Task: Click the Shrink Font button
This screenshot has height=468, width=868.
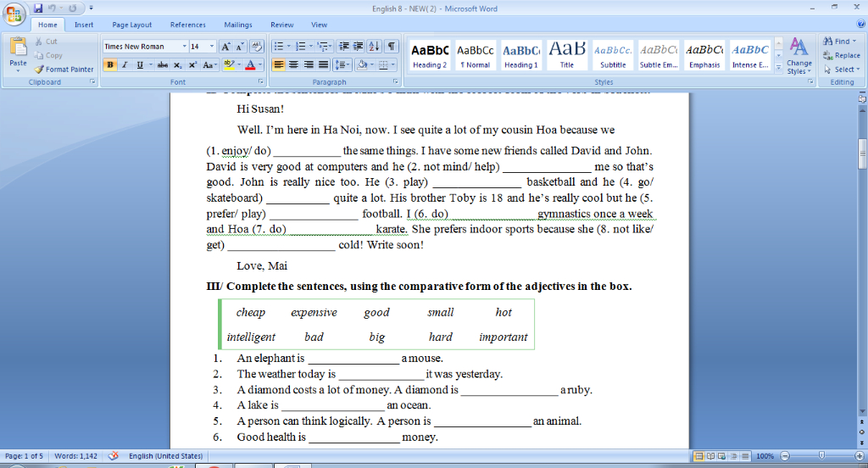Action: (x=240, y=47)
